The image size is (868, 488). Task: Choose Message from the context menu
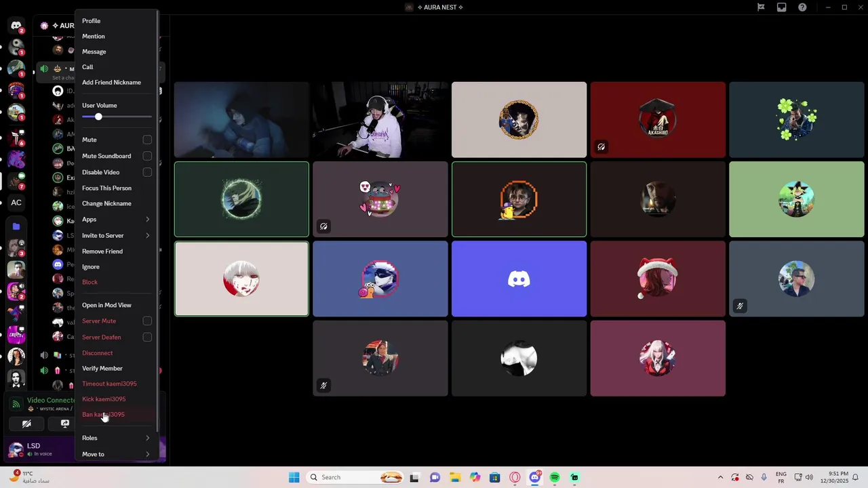coord(116,52)
